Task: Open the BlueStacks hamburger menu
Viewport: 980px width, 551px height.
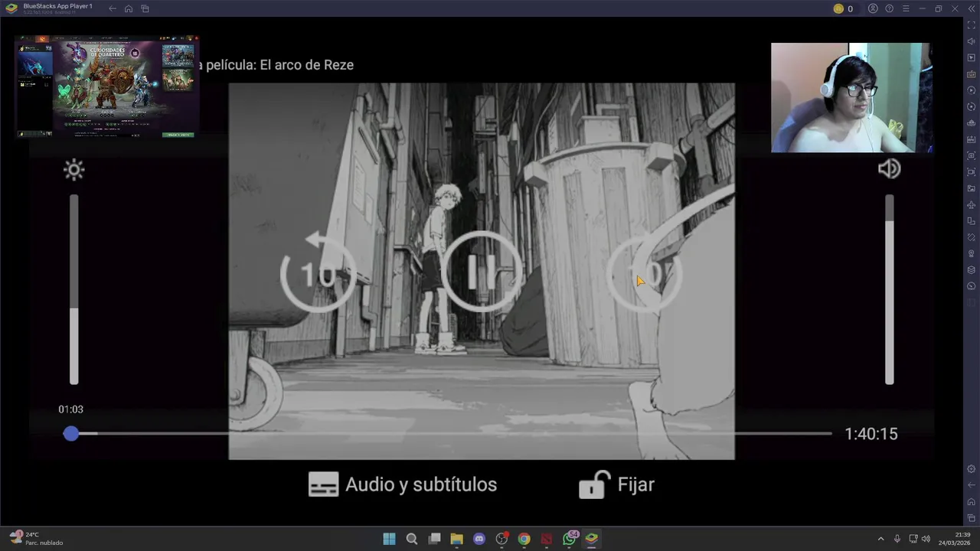Action: (906, 8)
